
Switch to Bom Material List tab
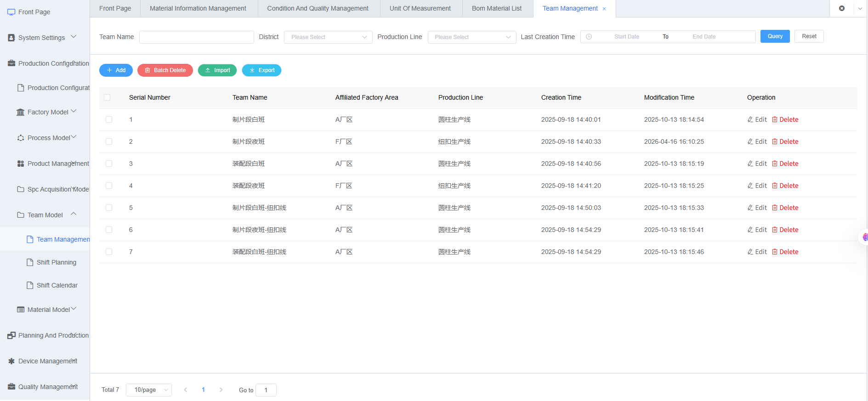click(x=497, y=8)
